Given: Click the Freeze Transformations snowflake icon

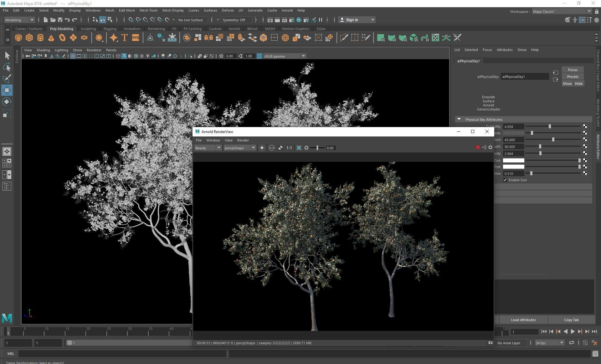Looking at the screenshot, I should click(172, 38).
